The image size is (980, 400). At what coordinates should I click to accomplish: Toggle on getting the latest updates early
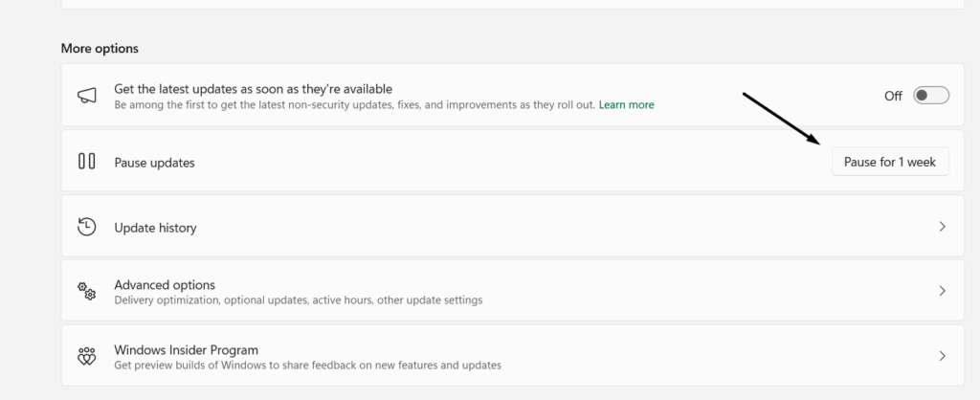[930, 96]
